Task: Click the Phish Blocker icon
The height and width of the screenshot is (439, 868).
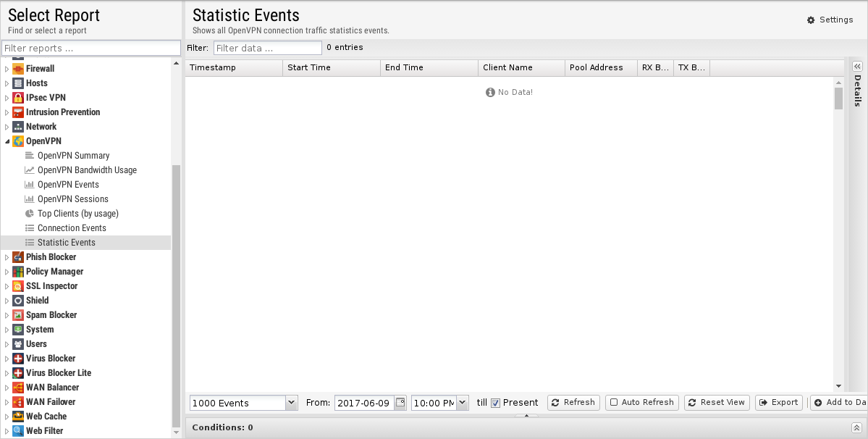Action: click(x=17, y=257)
